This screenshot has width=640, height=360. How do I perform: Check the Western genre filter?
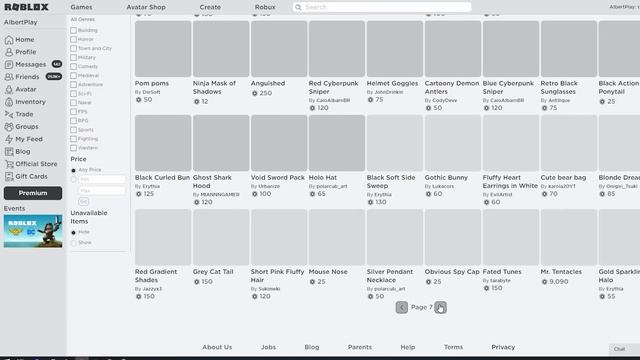tap(73, 148)
